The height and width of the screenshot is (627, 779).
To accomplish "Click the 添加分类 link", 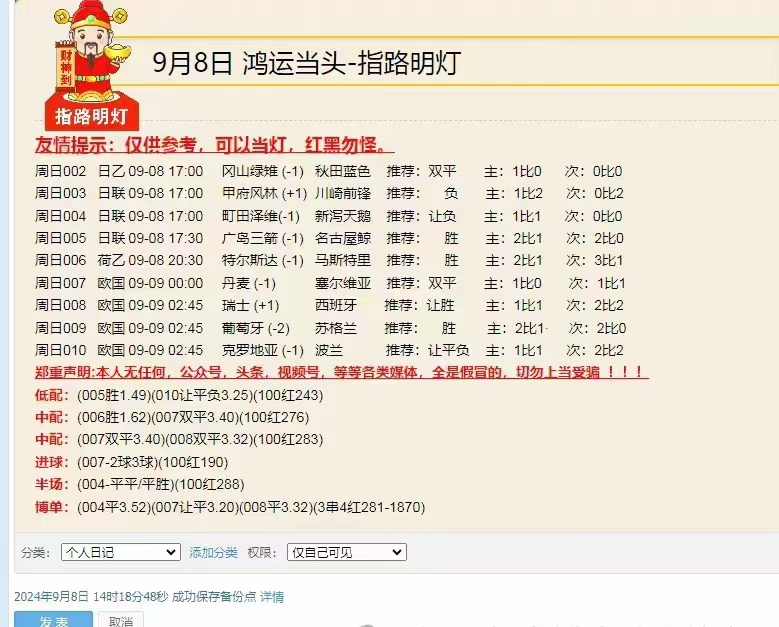I will point(214,552).
